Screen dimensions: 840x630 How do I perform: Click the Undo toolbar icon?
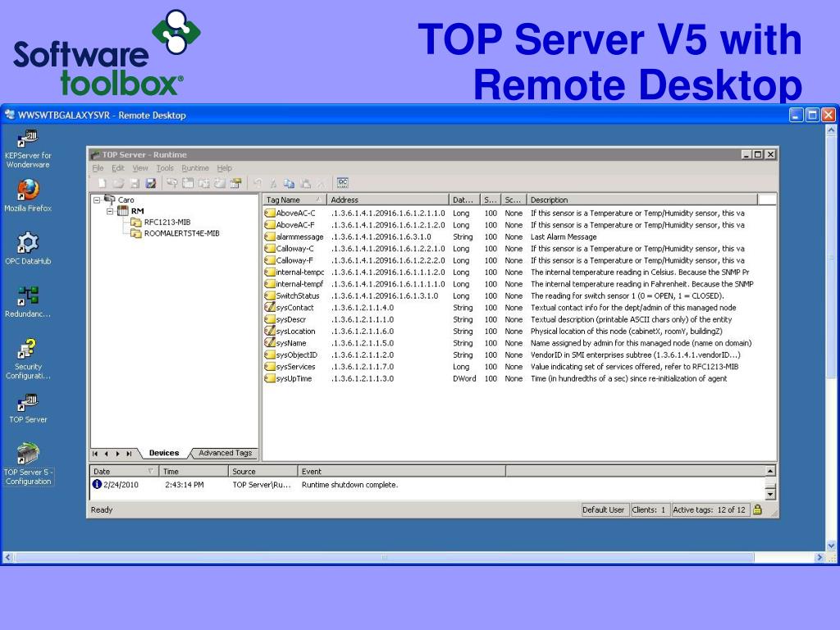(x=258, y=183)
